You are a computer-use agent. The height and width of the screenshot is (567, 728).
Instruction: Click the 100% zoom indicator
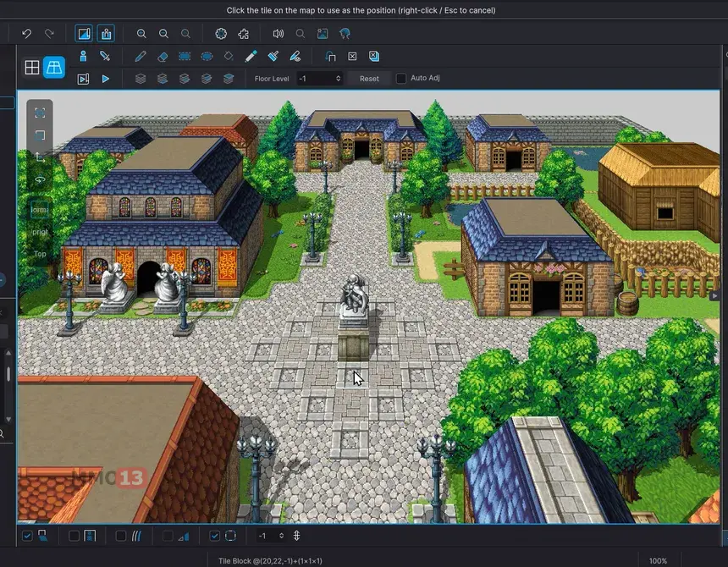[658, 560]
